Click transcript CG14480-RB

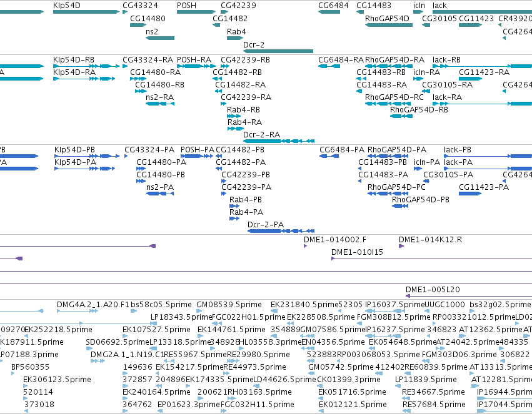(x=159, y=85)
